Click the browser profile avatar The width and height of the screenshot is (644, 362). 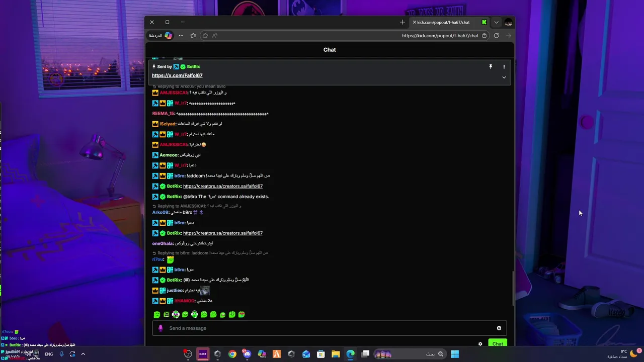pos(508,22)
